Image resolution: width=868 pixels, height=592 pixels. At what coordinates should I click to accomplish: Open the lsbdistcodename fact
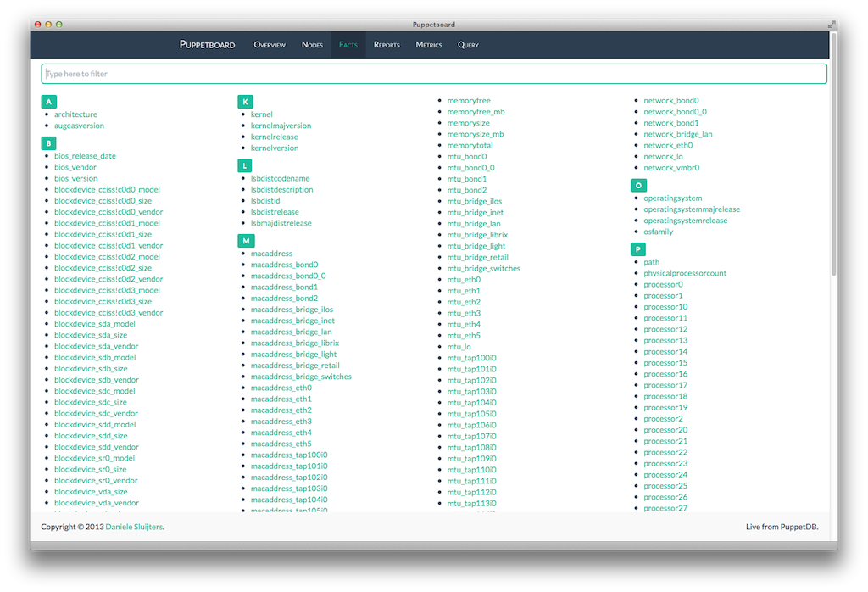coord(280,179)
